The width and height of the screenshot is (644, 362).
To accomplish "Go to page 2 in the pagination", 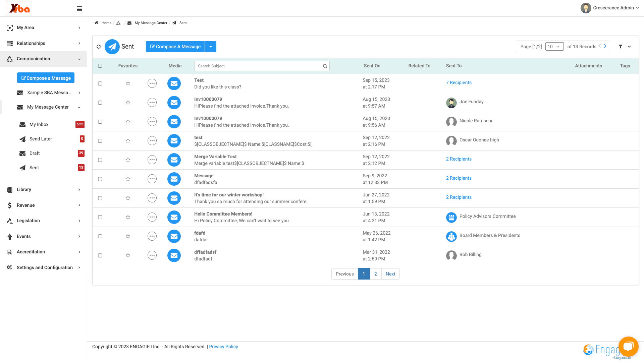I will tap(376, 274).
